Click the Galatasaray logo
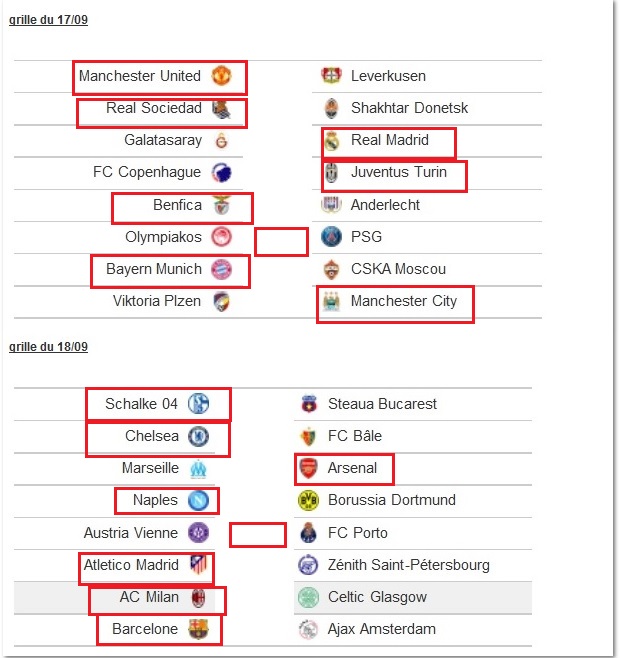Screen dimensions: 620x658 pos(221,140)
